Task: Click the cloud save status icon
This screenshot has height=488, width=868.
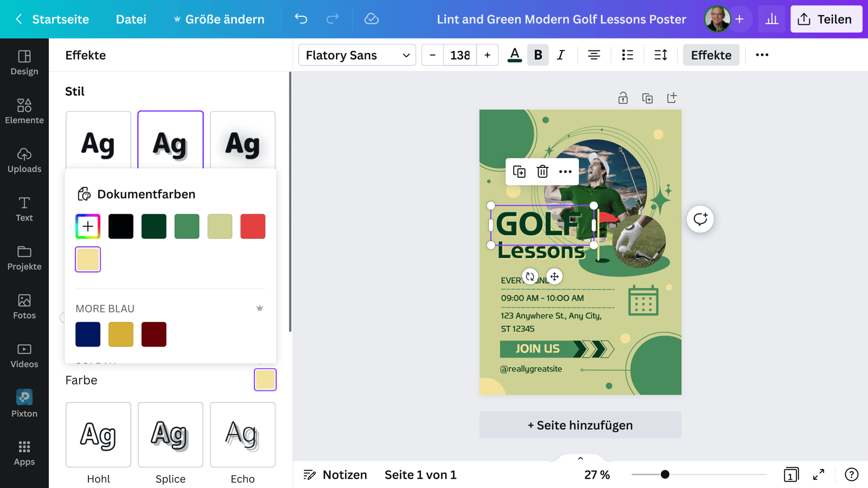Action: point(372,19)
